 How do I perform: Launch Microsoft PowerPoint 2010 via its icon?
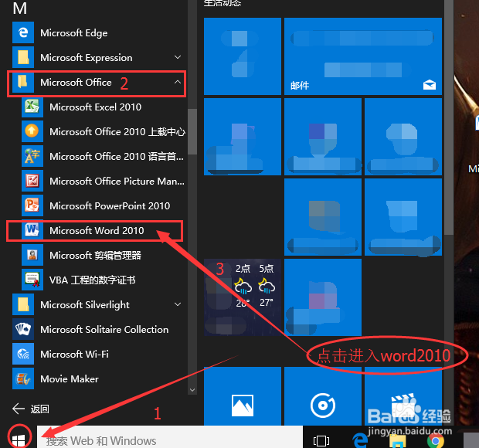point(32,205)
